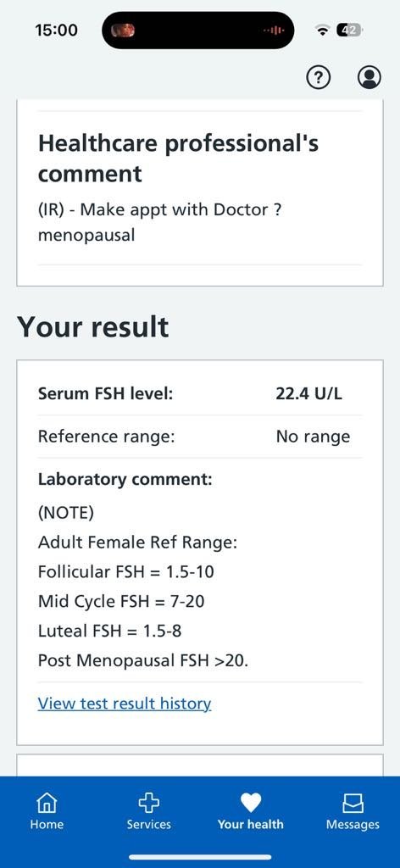This screenshot has height=868, width=400.
Task: Tap the Wi-Fi status icon
Action: 321,31
